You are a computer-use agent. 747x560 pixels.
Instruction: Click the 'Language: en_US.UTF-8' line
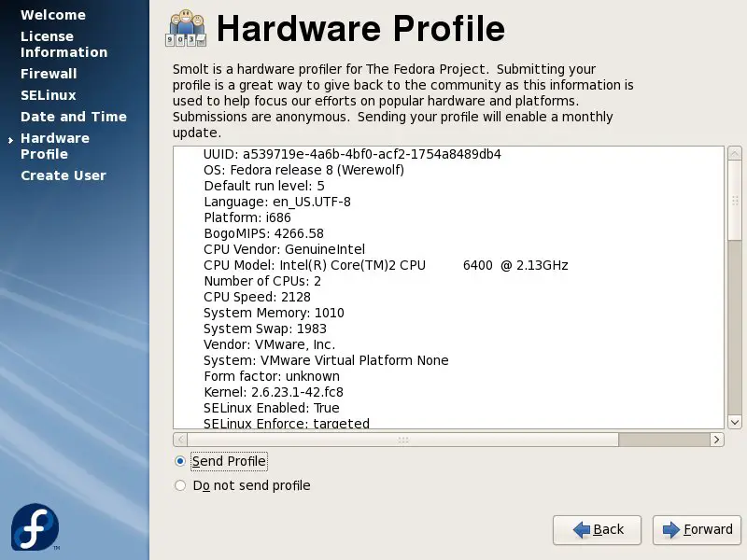click(x=276, y=202)
